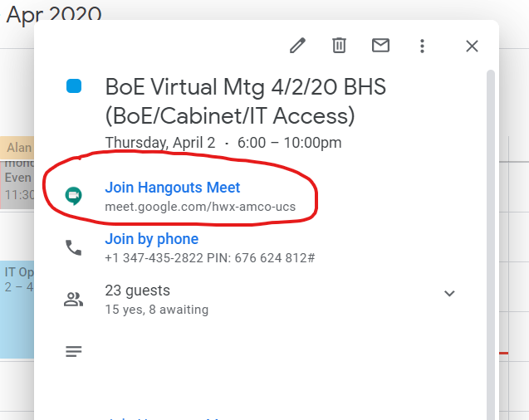Open the Join by phone link

tap(151, 239)
